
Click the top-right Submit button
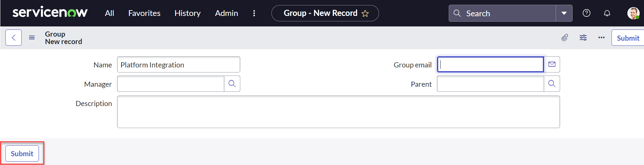[x=628, y=38]
